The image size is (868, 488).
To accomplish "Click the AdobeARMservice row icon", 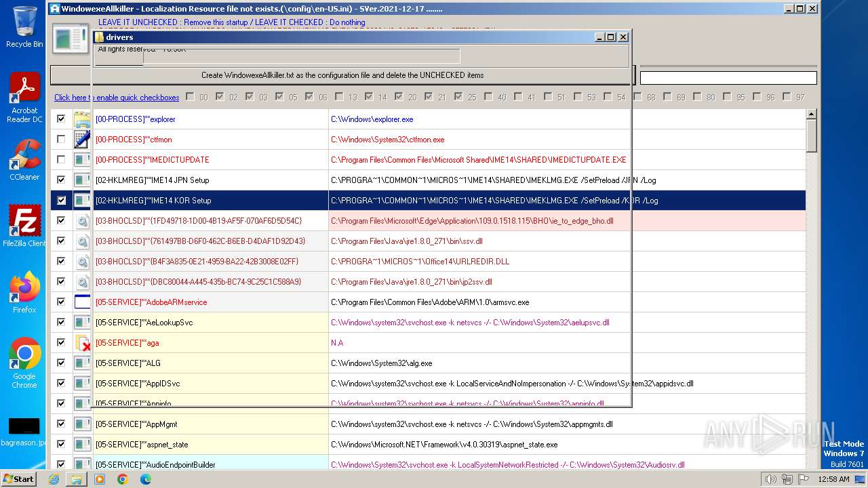I will 82,302.
